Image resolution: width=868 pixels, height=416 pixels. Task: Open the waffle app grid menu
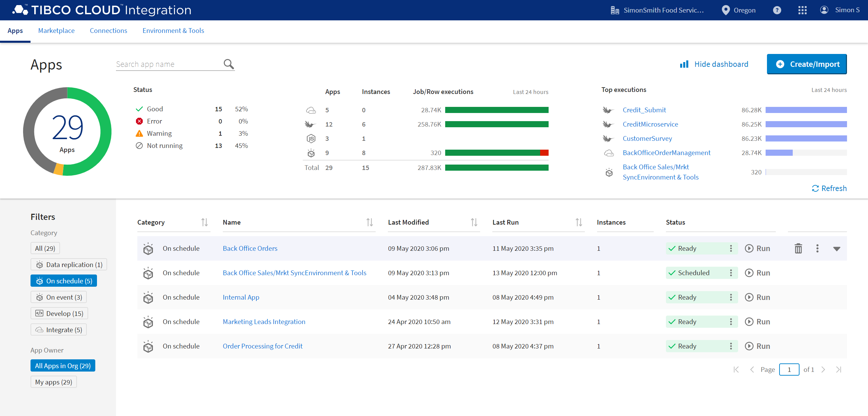(802, 10)
